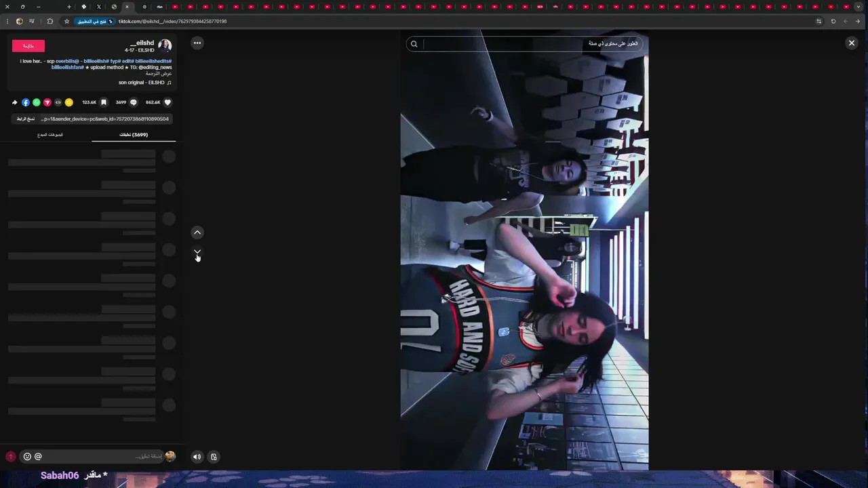Screen dimensions: 868x488
Task: Switch to the X (Twitter) browser tab
Action: 98,7
